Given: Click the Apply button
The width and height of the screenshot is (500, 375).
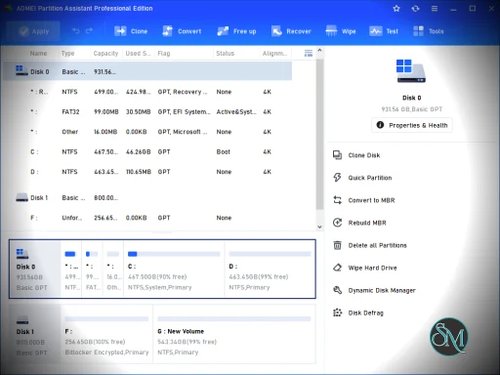Looking at the screenshot, I should (x=33, y=31).
